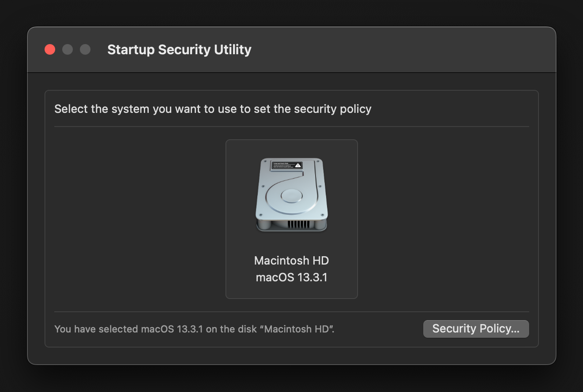Click the drive's circular center spindle
Viewport: 583px width, 392px height.
pyautogui.click(x=291, y=196)
